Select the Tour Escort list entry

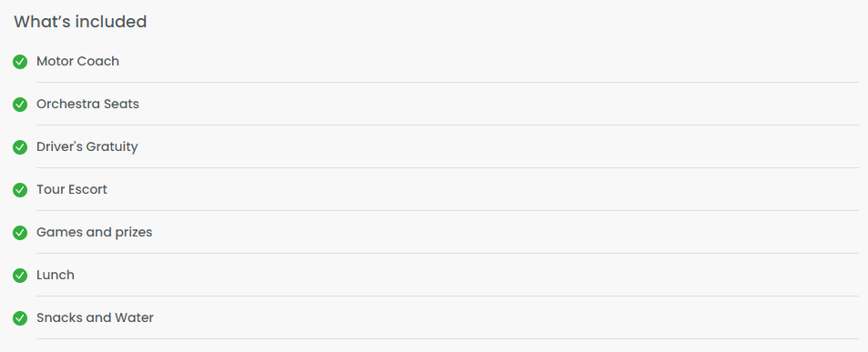(x=71, y=189)
